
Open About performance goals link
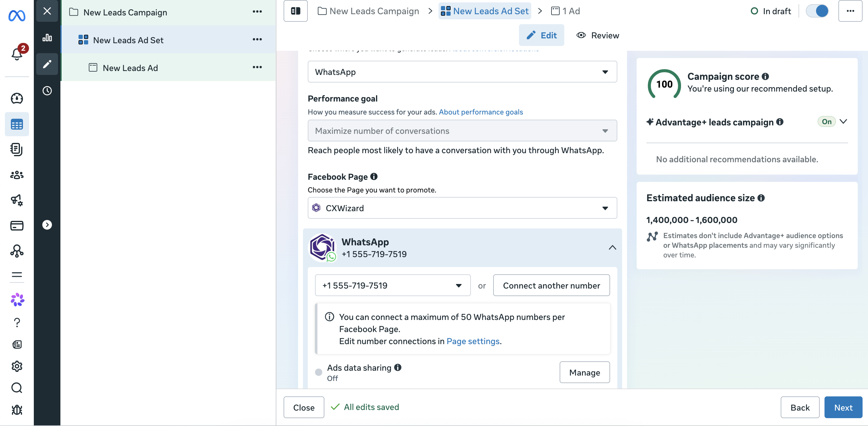pyautogui.click(x=481, y=112)
